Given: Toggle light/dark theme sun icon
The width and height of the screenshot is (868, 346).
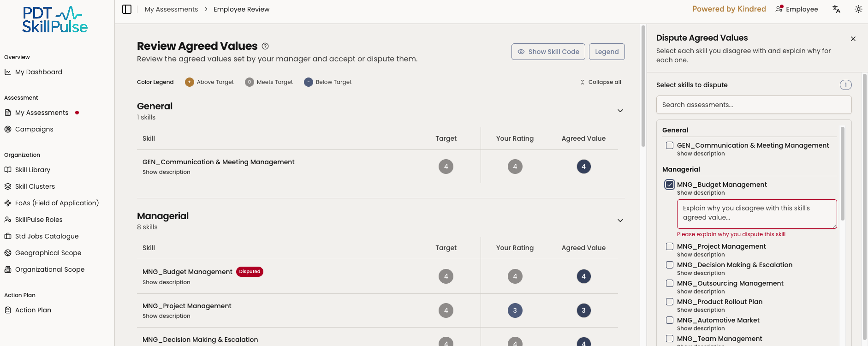Looking at the screenshot, I should [x=858, y=9].
